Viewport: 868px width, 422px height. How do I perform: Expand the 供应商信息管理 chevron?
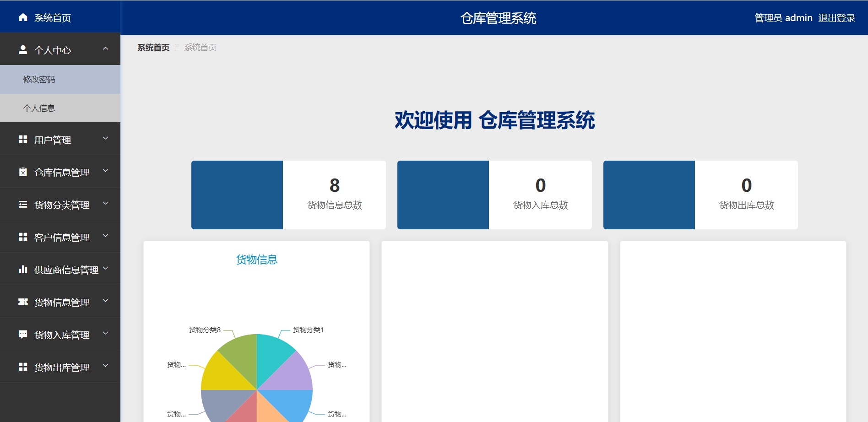(x=106, y=268)
